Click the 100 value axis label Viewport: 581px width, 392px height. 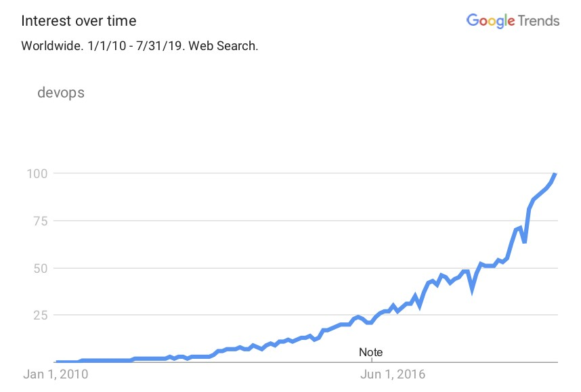point(37,173)
